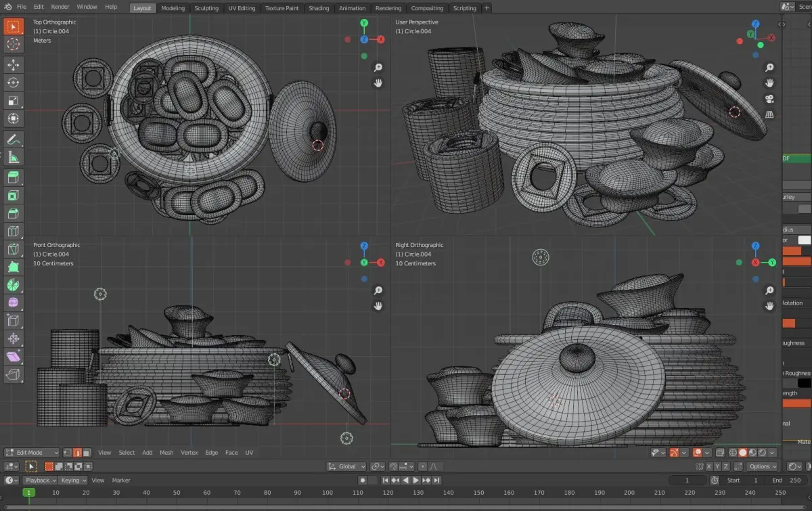Click the Blender logo icon
Viewport: 812px width, 511px height.
[x=7, y=6]
